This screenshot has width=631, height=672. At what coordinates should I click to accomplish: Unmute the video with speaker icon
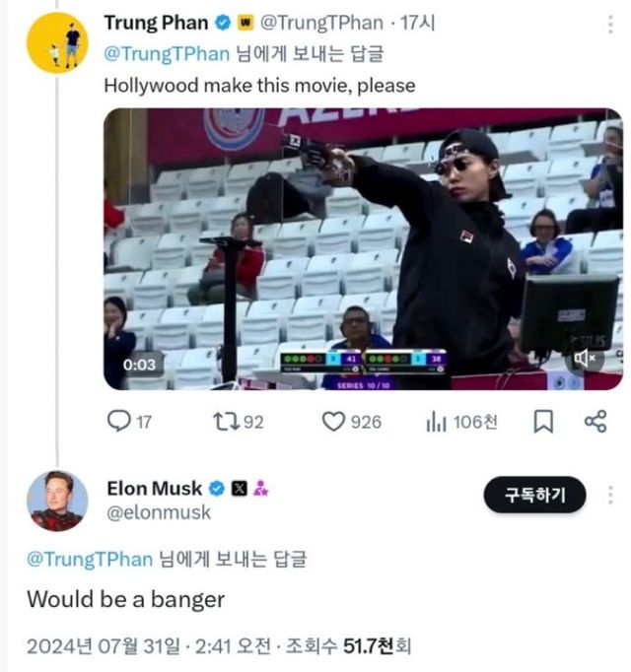(590, 358)
